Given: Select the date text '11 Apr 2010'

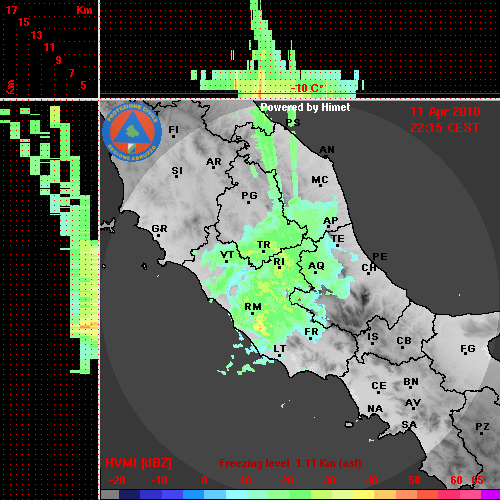Looking at the screenshot, I should pyautogui.click(x=445, y=112).
